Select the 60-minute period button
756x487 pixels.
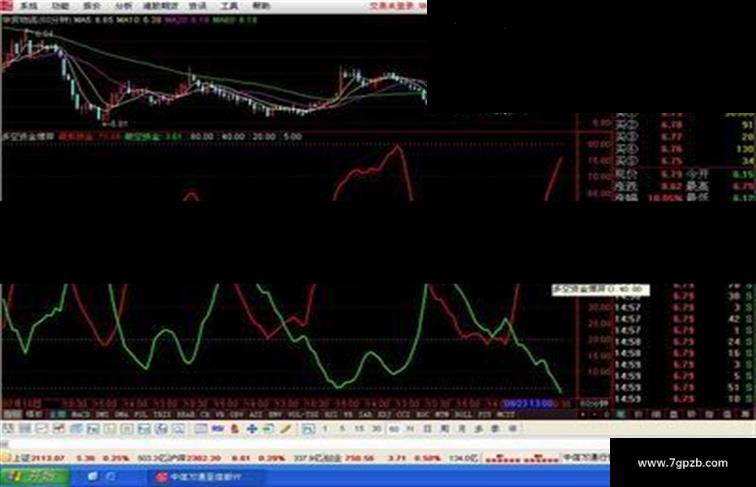[394, 429]
